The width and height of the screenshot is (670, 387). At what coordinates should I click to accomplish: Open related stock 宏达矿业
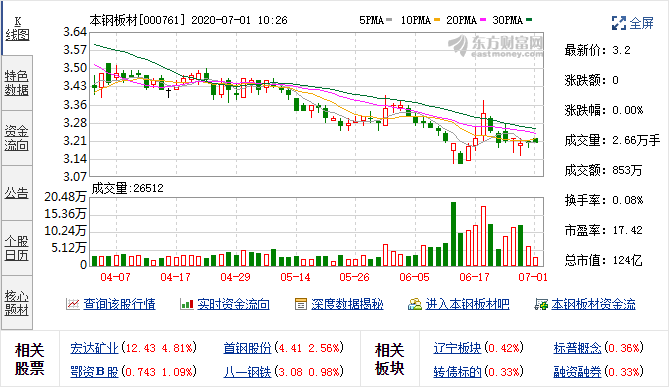tap(94, 348)
